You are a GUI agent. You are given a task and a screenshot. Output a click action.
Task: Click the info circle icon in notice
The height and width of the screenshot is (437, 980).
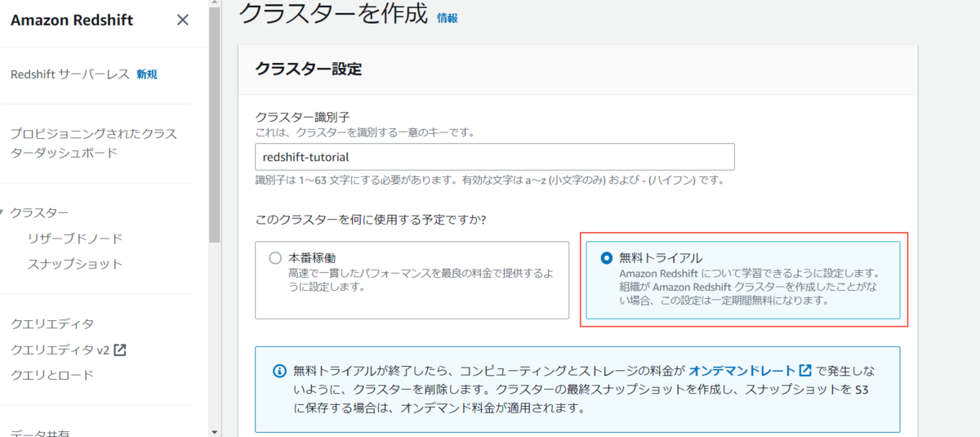(x=278, y=371)
